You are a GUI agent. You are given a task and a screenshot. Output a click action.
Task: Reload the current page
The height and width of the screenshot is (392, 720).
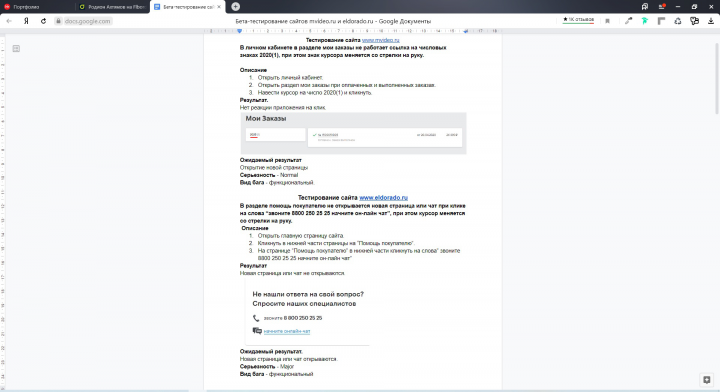pyautogui.click(x=43, y=21)
